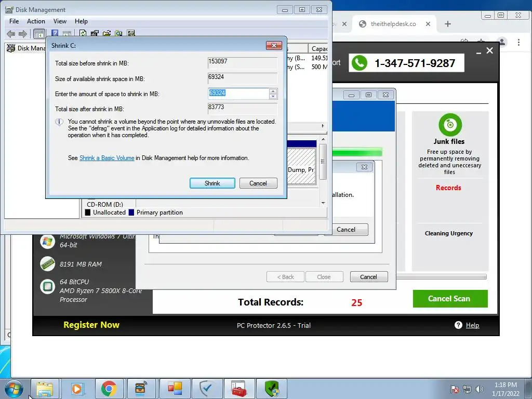Open the Action menu

pyautogui.click(x=36, y=21)
